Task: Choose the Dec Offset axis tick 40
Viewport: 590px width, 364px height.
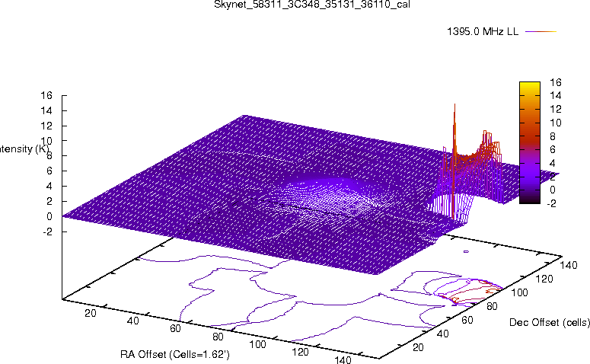Action: (443, 334)
